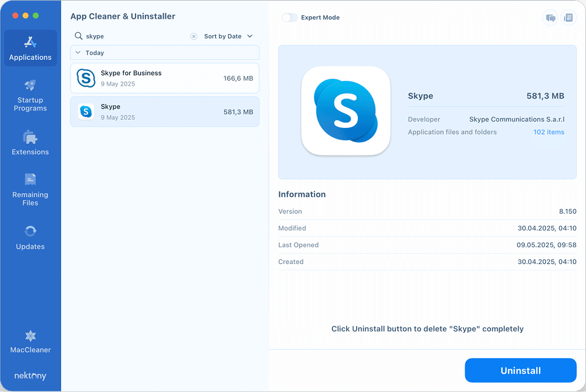This screenshot has height=392, width=586.
Task: Click the green maximize window button
Action: (36, 15)
